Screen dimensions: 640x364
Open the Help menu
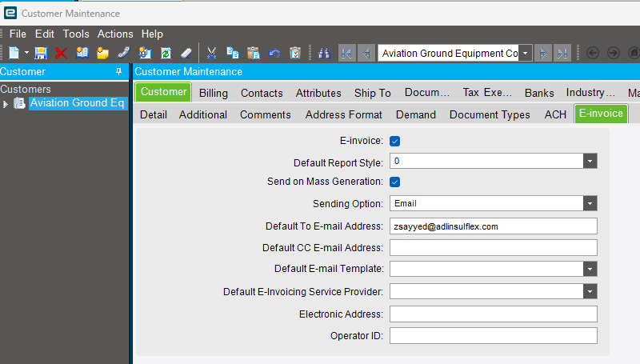pyautogui.click(x=152, y=34)
